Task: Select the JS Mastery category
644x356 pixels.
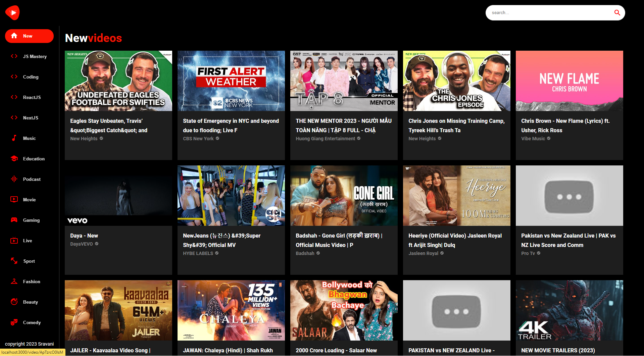Action: [x=29, y=56]
